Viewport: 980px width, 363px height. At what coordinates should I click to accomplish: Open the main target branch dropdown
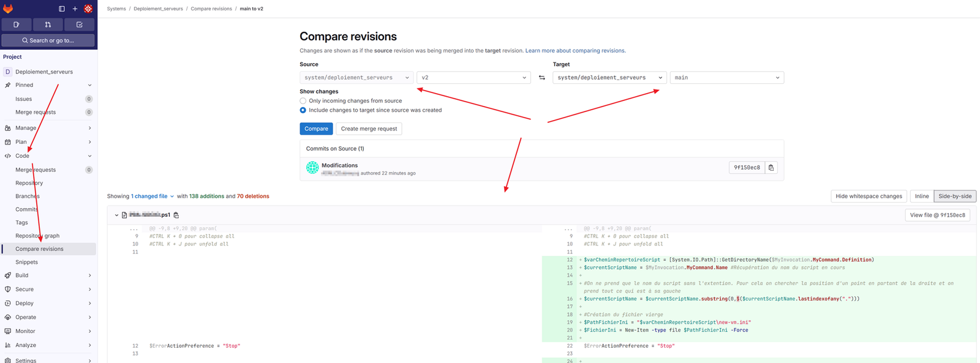coord(726,78)
